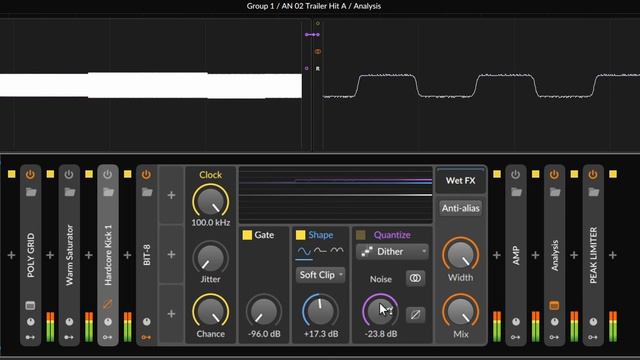Click the orange Analysis window icon
Image resolution: width=640 pixels, height=360 pixels.
pos(554,305)
